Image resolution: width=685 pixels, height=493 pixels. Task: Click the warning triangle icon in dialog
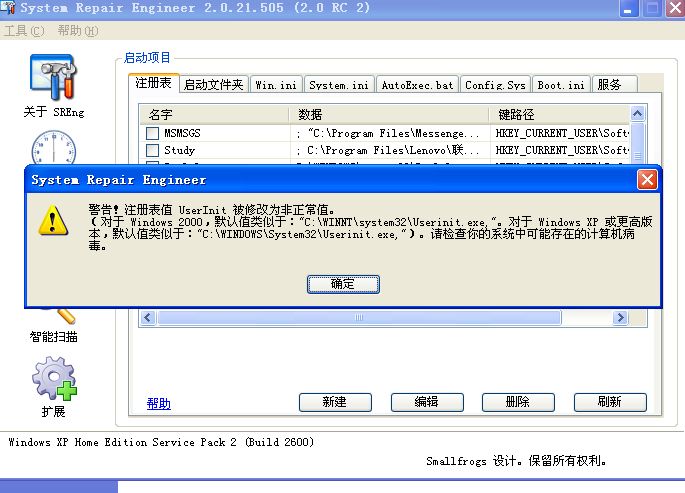(53, 220)
